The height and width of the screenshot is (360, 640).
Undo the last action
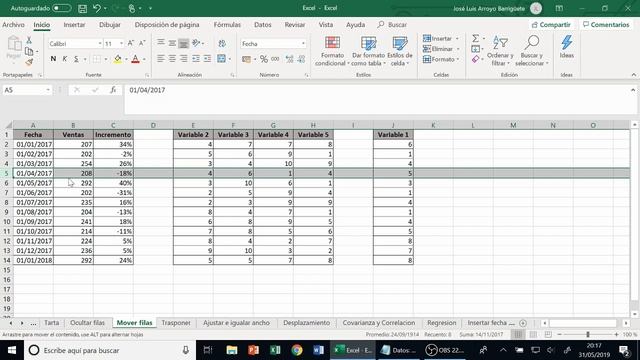(97, 8)
